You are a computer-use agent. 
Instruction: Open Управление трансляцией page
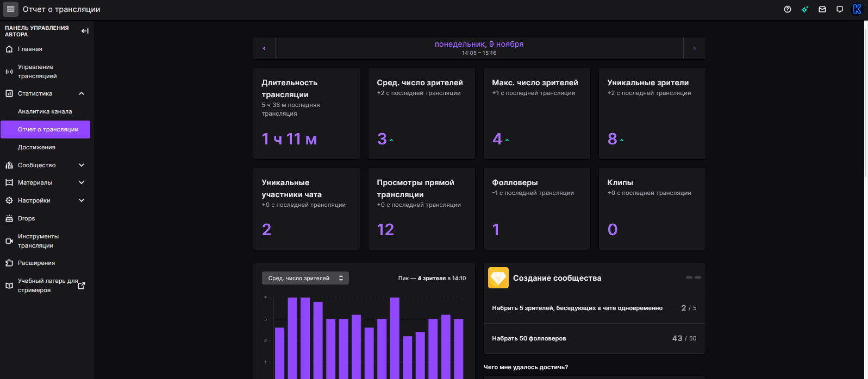point(46,72)
